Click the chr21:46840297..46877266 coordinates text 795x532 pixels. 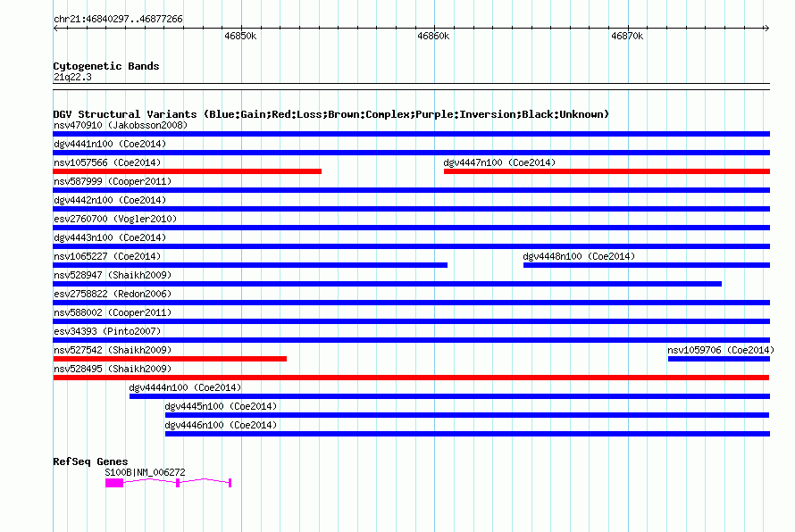[118, 20]
